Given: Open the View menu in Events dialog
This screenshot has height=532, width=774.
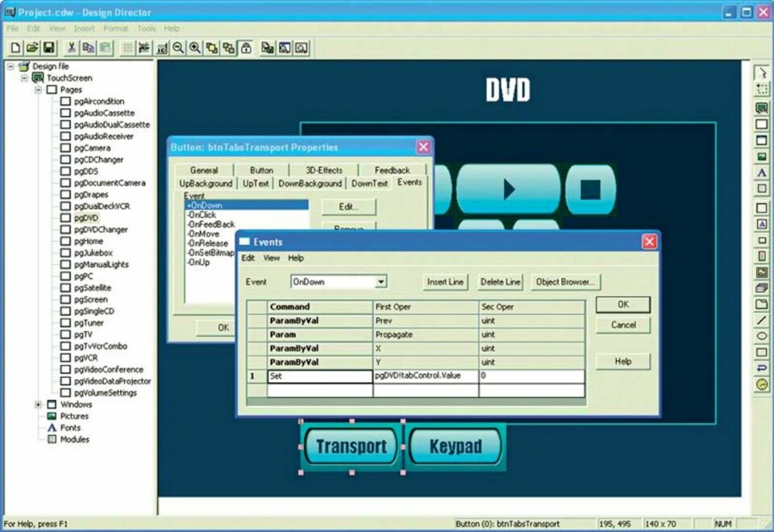Looking at the screenshot, I should click(272, 258).
